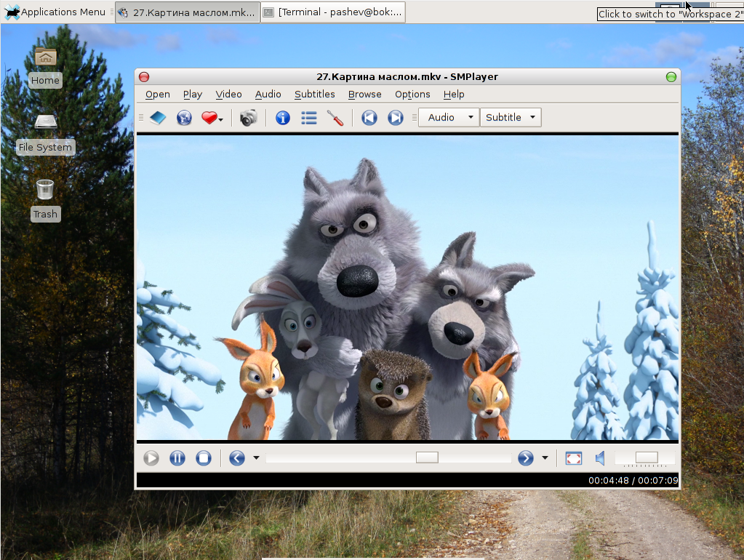This screenshot has height=560, width=744.
Task: Click the main toolbar drag handle
Action: click(141, 118)
